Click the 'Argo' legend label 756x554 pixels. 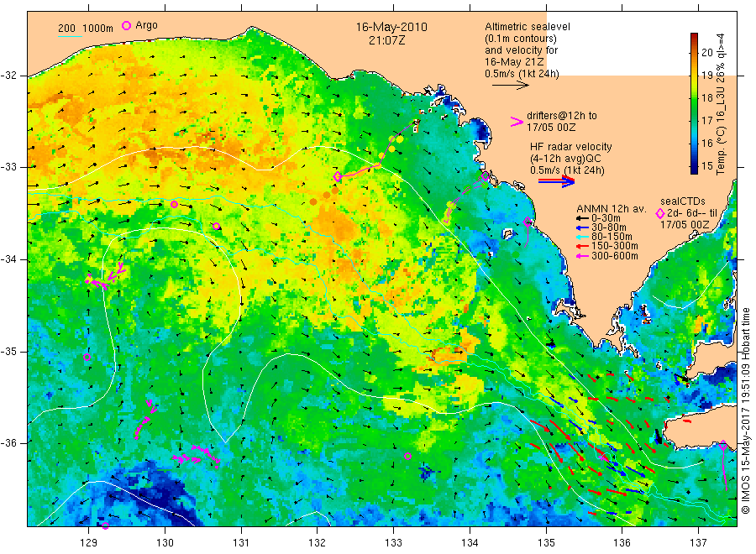tap(146, 25)
